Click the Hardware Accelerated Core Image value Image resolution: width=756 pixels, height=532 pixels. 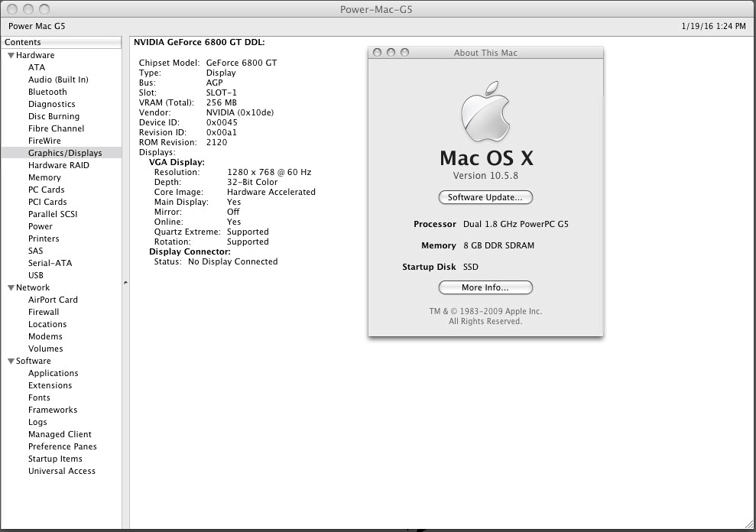(271, 192)
